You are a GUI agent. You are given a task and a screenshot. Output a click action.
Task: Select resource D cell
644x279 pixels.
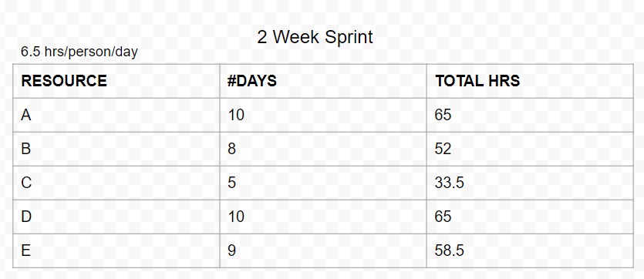tap(116, 217)
